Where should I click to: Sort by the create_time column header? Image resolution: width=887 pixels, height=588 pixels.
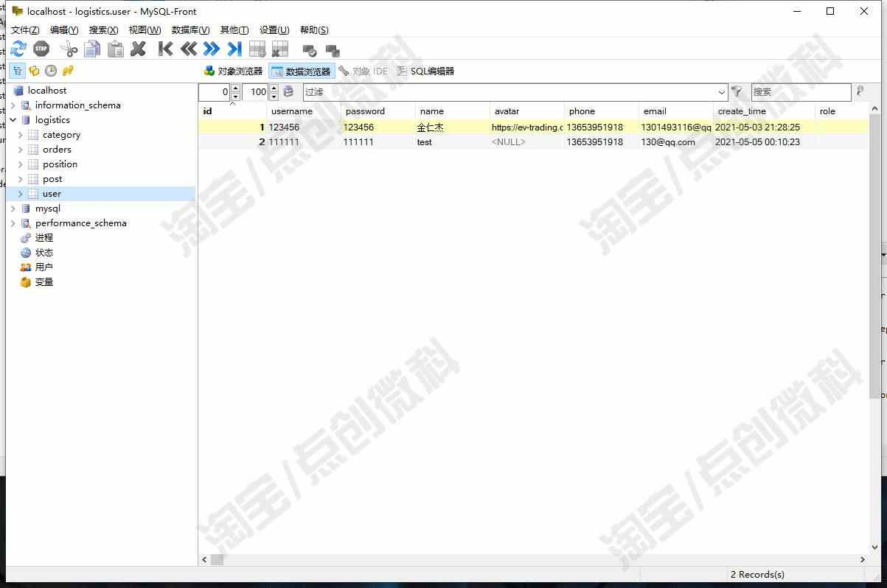(x=764, y=111)
